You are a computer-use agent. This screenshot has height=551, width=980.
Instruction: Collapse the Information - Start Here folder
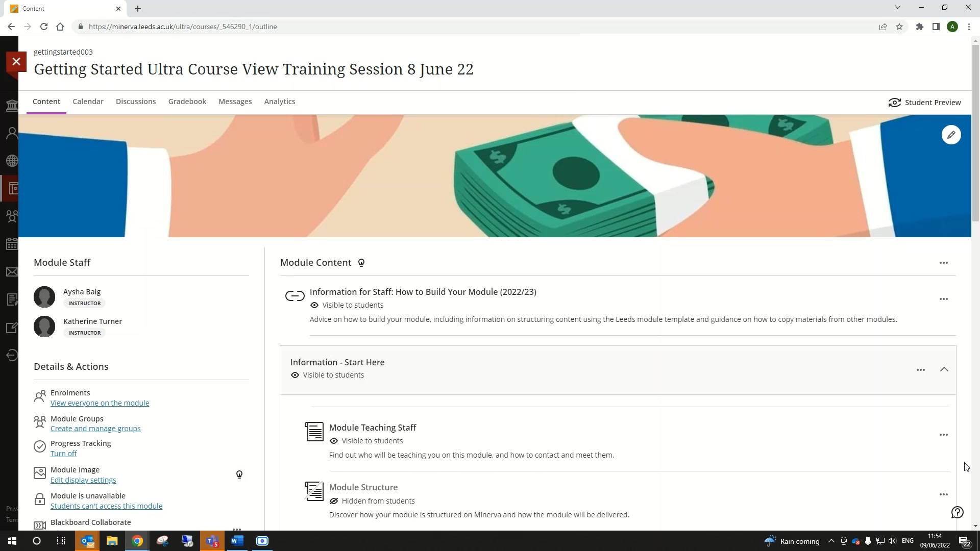point(944,369)
